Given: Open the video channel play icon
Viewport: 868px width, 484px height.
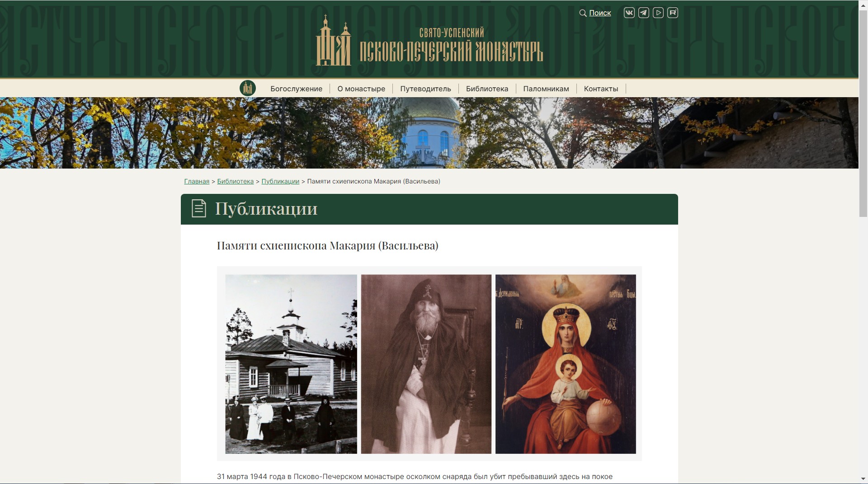Looking at the screenshot, I should point(658,13).
